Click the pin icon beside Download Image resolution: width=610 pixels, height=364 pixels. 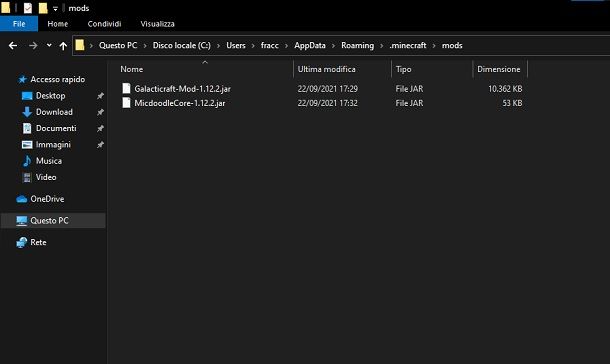pyautogui.click(x=100, y=112)
